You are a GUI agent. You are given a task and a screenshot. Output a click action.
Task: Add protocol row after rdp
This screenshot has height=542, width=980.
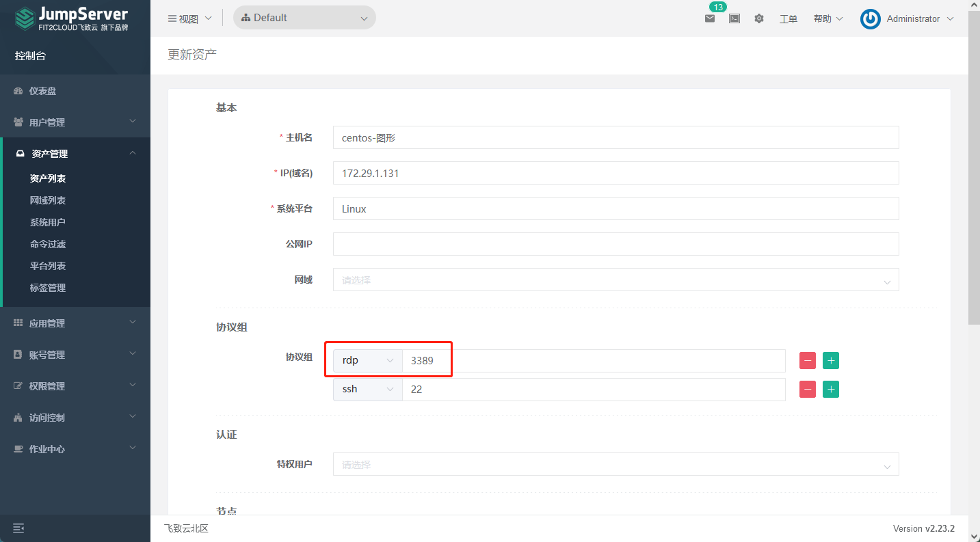(x=831, y=361)
